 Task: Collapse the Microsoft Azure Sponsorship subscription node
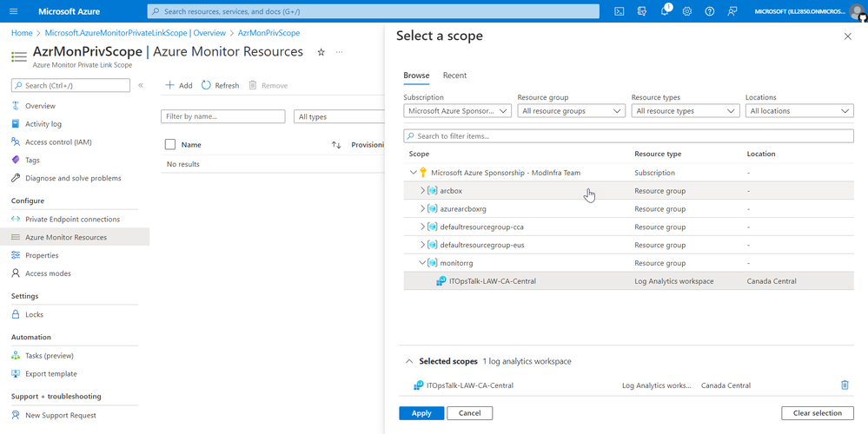(413, 173)
